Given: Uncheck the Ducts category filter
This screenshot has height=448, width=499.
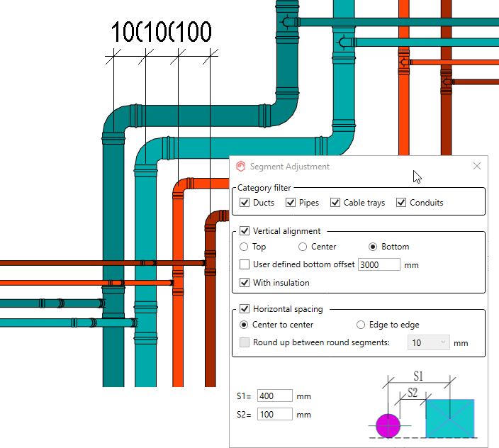Looking at the screenshot, I should click(x=245, y=203).
